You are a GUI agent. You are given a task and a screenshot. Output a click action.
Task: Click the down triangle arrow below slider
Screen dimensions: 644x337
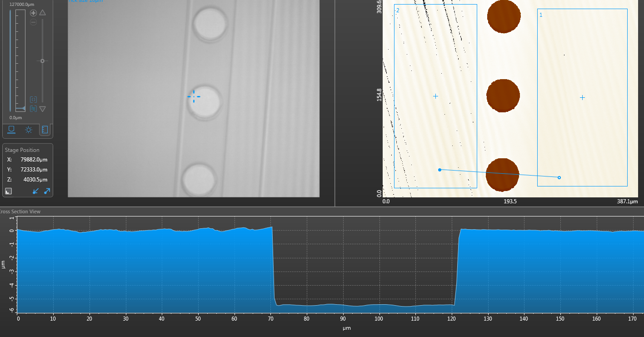42,109
